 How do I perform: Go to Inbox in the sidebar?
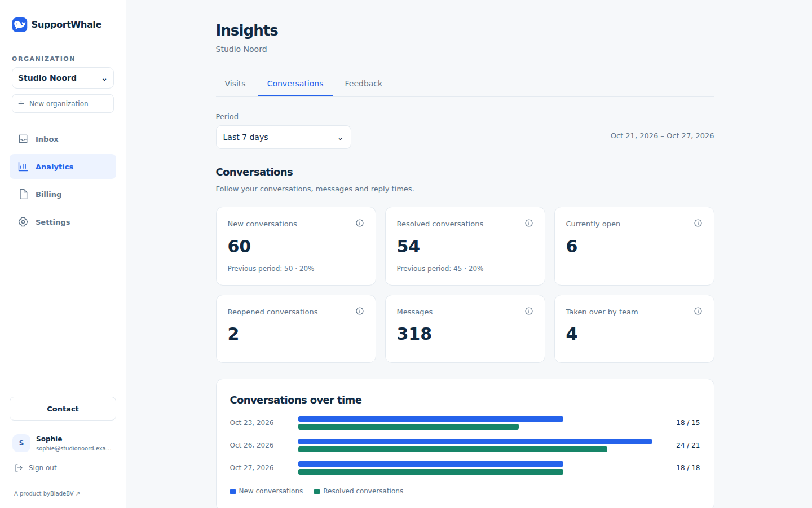(x=63, y=139)
